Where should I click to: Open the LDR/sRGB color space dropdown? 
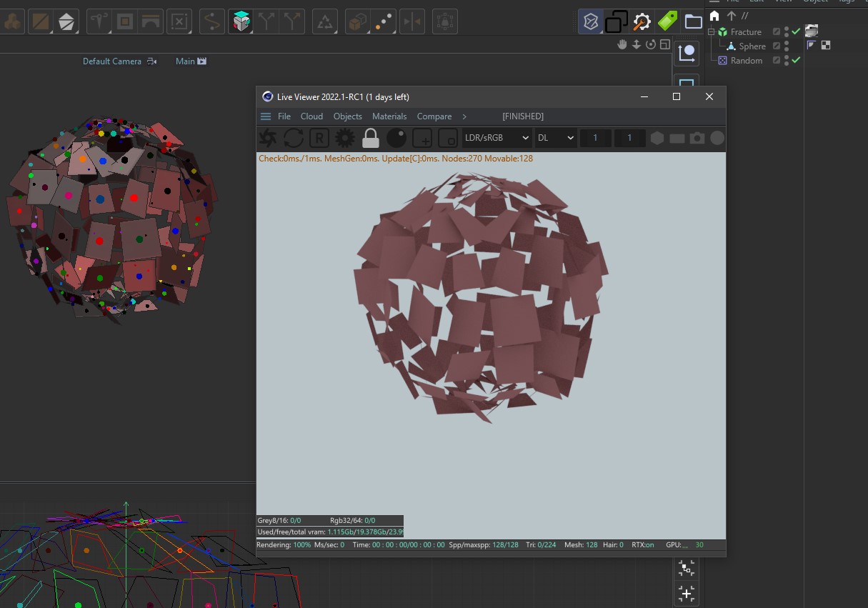click(x=497, y=138)
